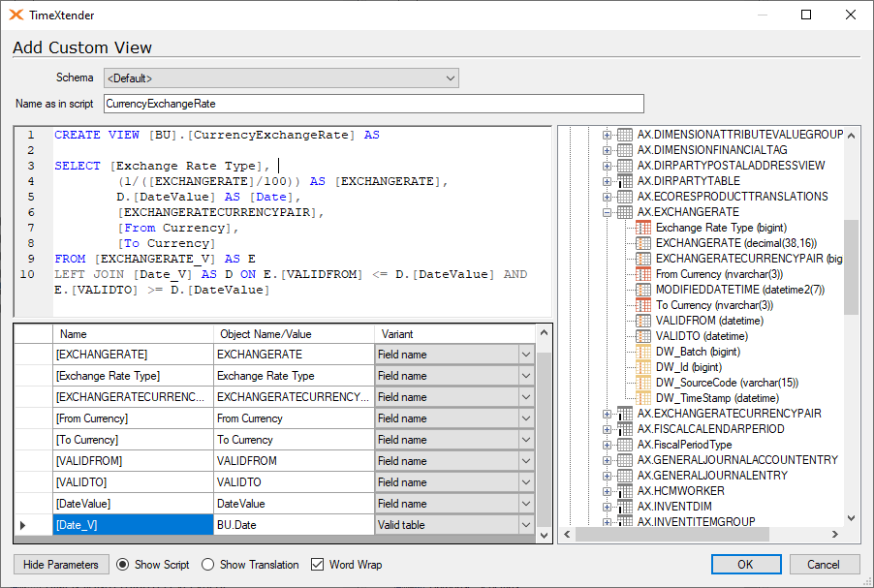Click table icon of AX.HCMWORKER

[x=625, y=491]
